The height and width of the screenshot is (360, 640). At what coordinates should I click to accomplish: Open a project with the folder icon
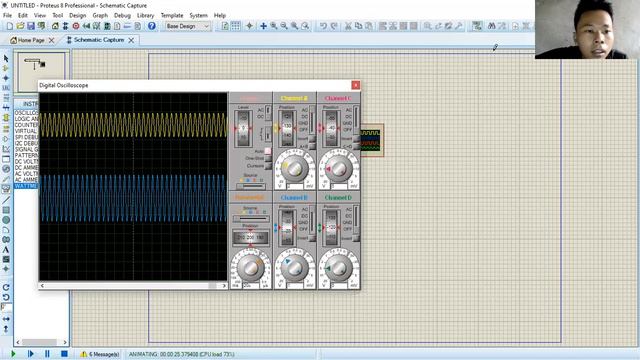tap(20, 26)
